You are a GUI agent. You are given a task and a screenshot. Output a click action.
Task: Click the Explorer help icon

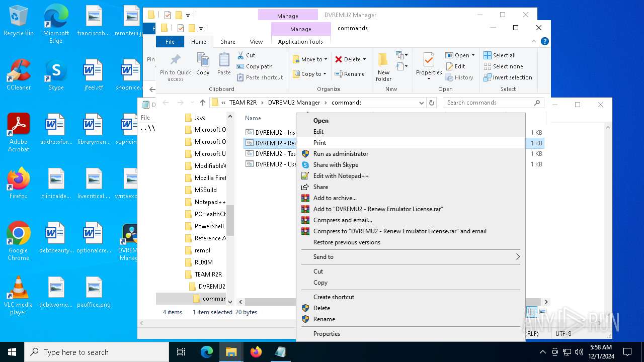click(544, 42)
